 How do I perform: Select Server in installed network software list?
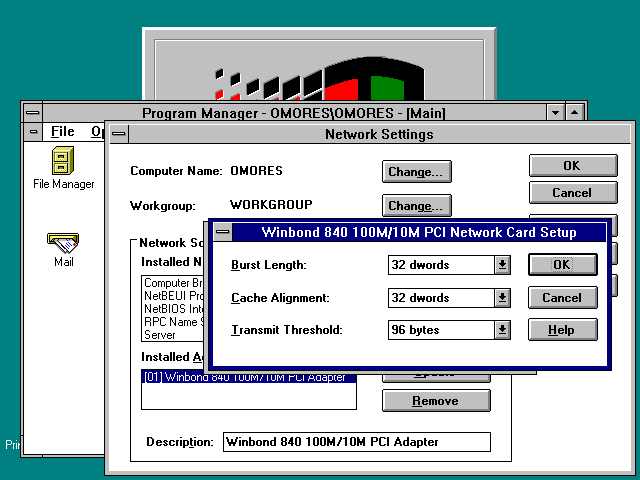pos(173,335)
